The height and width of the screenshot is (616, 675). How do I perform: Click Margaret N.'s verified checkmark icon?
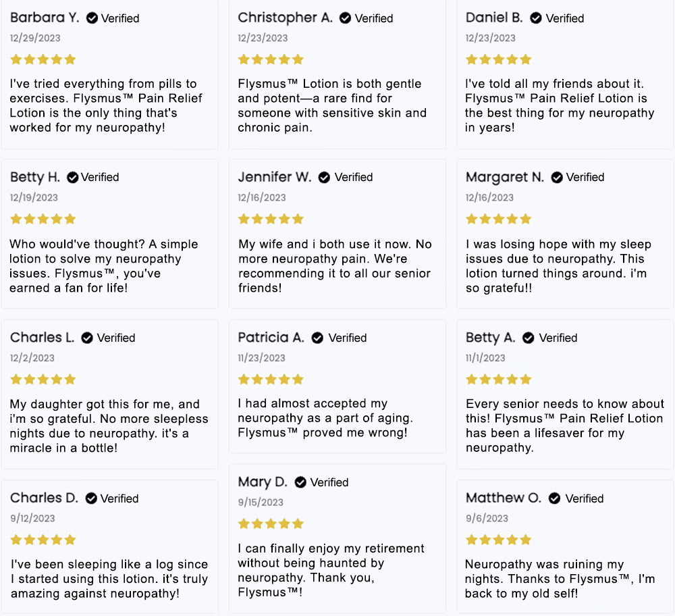coord(557,178)
